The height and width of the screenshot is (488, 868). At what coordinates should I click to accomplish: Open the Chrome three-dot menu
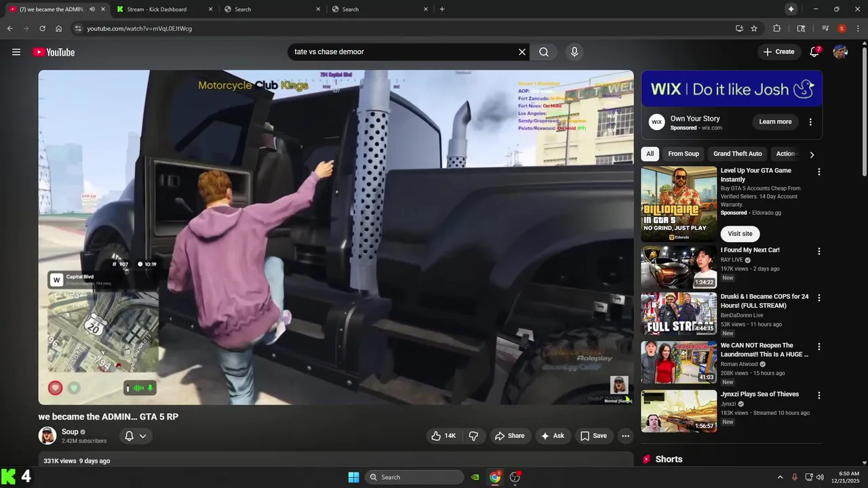(857, 28)
